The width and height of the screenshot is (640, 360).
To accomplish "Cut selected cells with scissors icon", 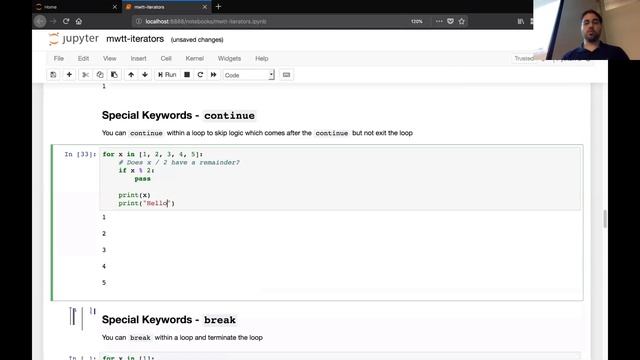I will pos(85,75).
